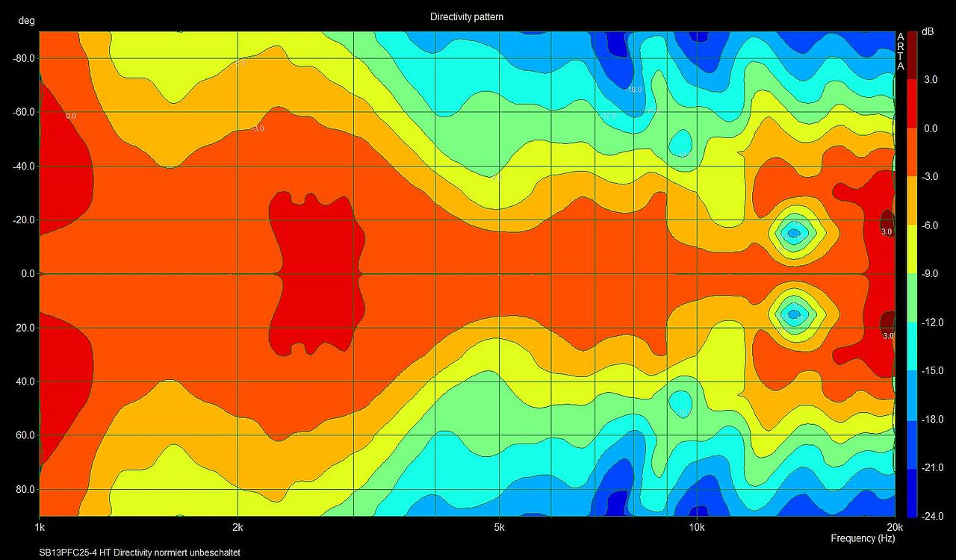Click the "dB" label above the color scale

(927, 31)
